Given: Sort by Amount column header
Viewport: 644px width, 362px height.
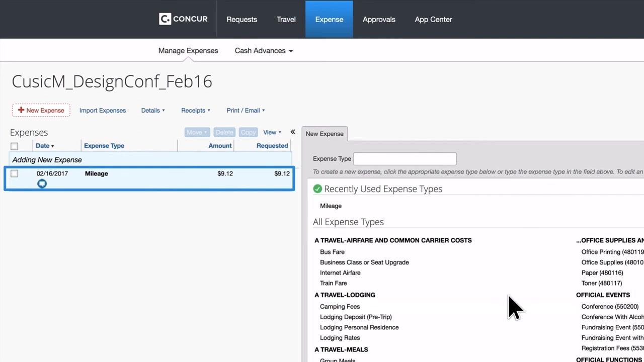Looking at the screenshot, I should 220,146.
